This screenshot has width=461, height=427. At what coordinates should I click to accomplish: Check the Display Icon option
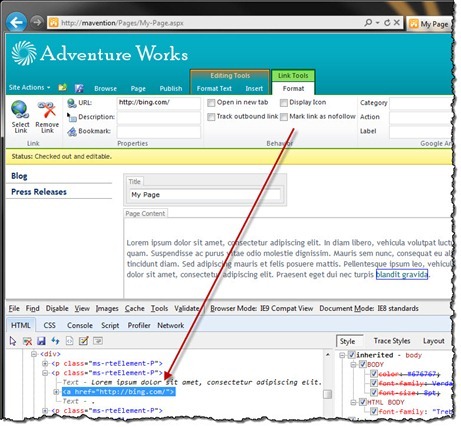pyautogui.click(x=284, y=103)
